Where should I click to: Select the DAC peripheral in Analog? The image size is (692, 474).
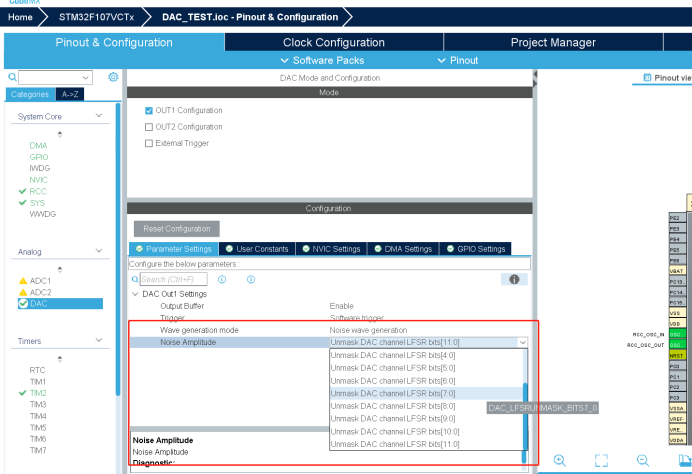tap(60, 304)
